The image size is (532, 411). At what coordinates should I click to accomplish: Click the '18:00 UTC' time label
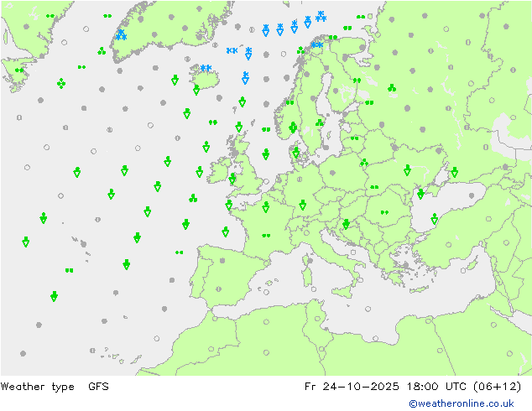[x=436, y=386]
